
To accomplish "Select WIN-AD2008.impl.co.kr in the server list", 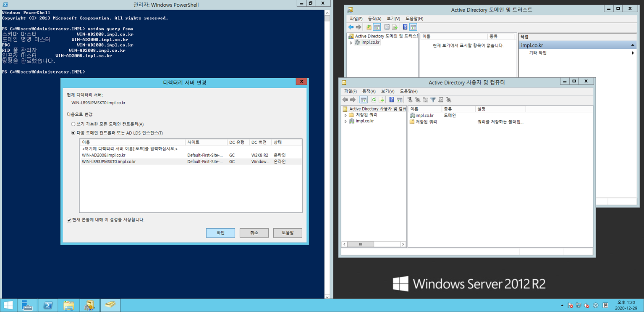I will pyautogui.click(x=191, y=155).
